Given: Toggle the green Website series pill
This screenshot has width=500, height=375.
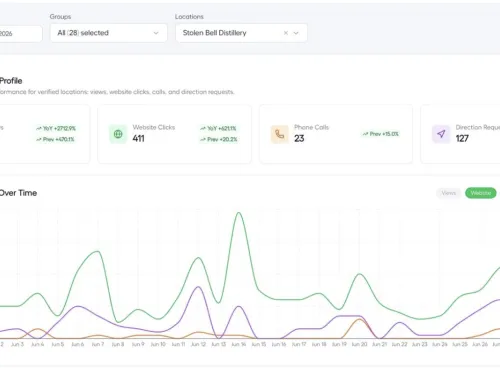Looking at the screenshot, I should (x=481, y=193).
